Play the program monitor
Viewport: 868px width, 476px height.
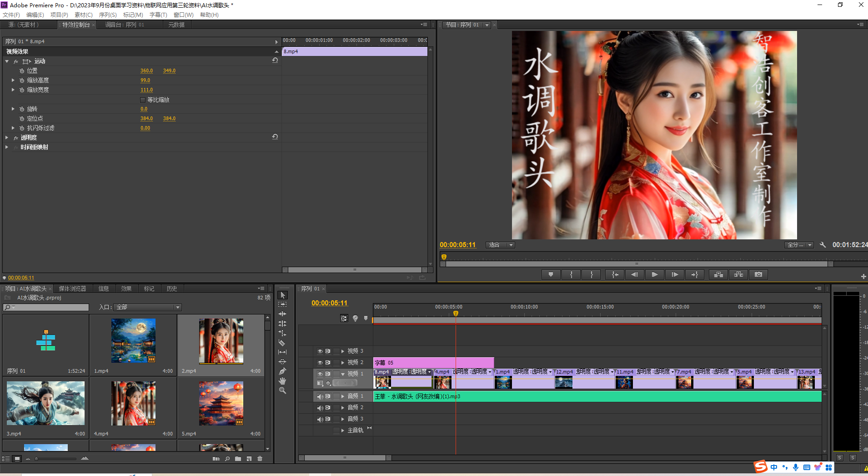(654, 274)
